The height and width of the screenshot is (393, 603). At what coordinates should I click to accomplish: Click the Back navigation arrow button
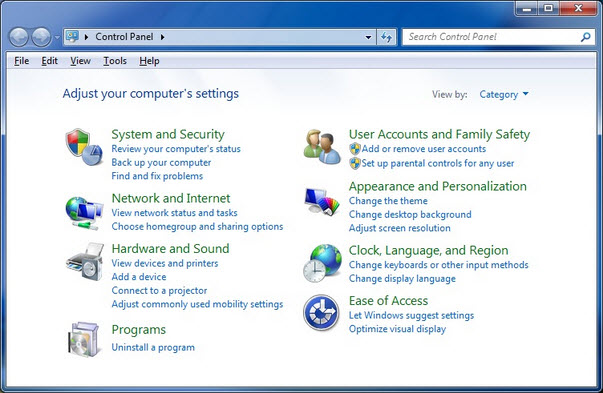(18, 37)
